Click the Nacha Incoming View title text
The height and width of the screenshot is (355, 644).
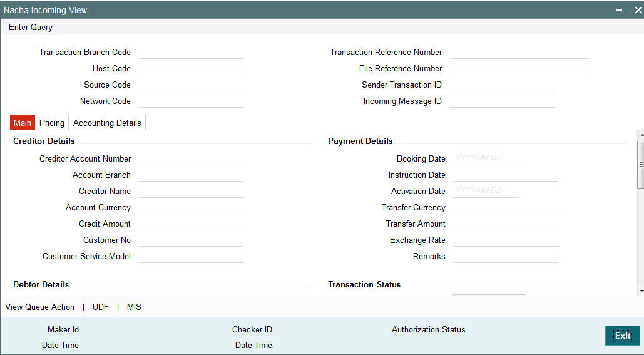tap(46, 10)
